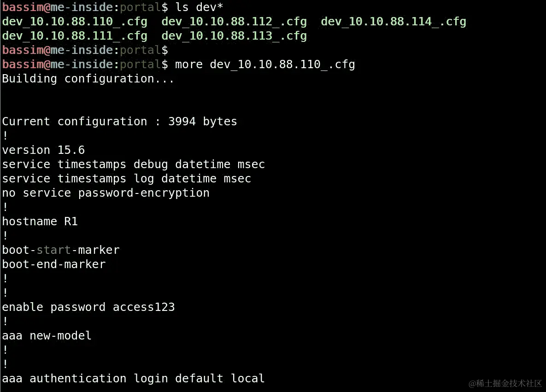Screen dimensions: 546x392
Task: Click 'service timestamps log datetime msec' line
Action: pos(126,179)
